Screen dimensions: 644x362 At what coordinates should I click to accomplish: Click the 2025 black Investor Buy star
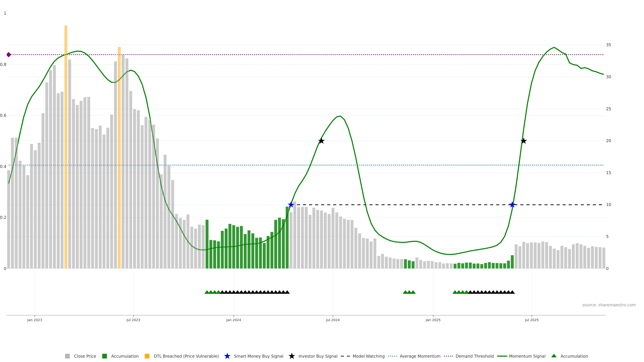click(523, 141)
